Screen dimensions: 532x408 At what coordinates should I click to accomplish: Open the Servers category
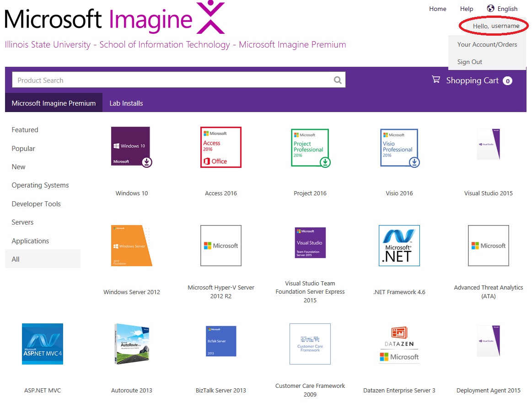(x=23, y=222)
